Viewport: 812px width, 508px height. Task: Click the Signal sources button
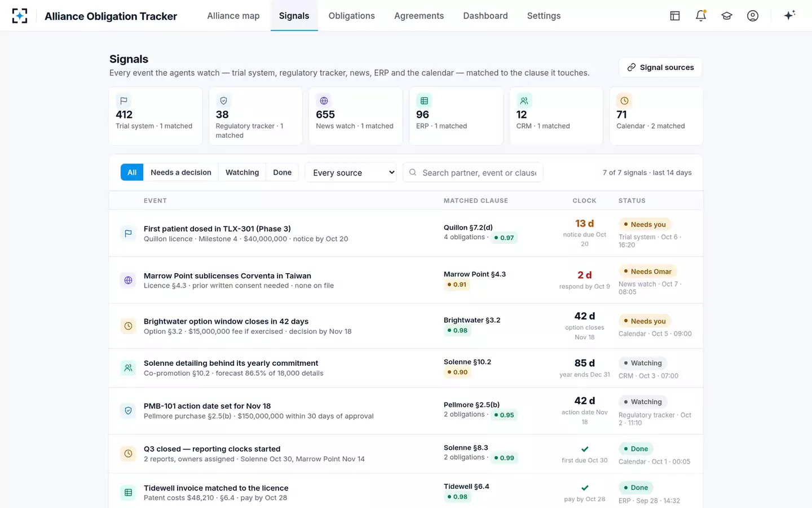click(660, 67)
